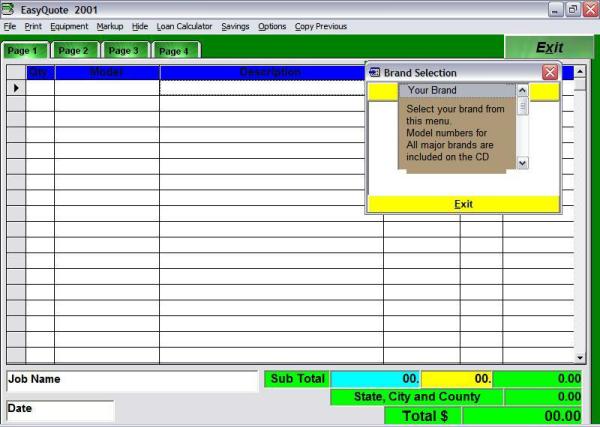Click the Total 00.00 value

(x=522, y=416)
